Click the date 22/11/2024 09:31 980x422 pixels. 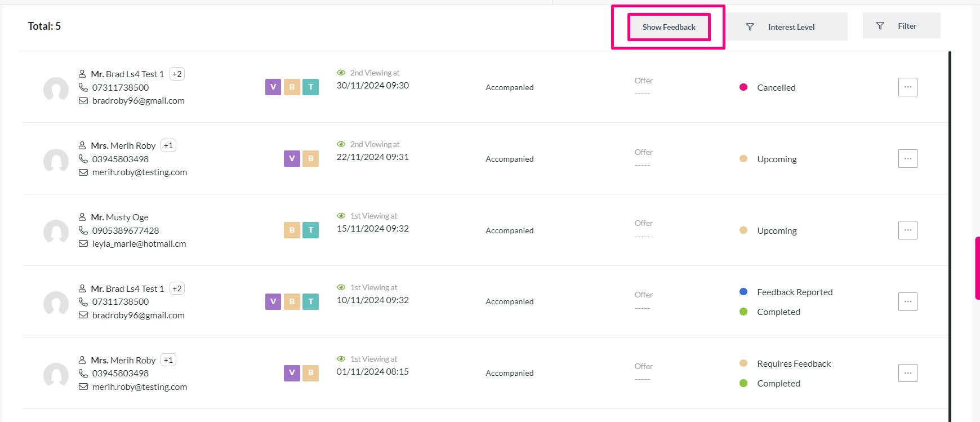[373, 157]
